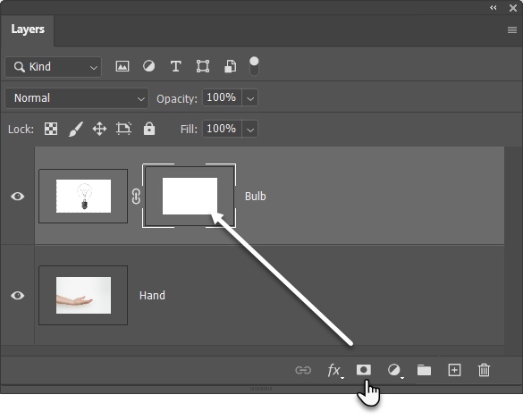Open the Layers panel menu
This screenshot has width=523, height=420.
[512, 30]
